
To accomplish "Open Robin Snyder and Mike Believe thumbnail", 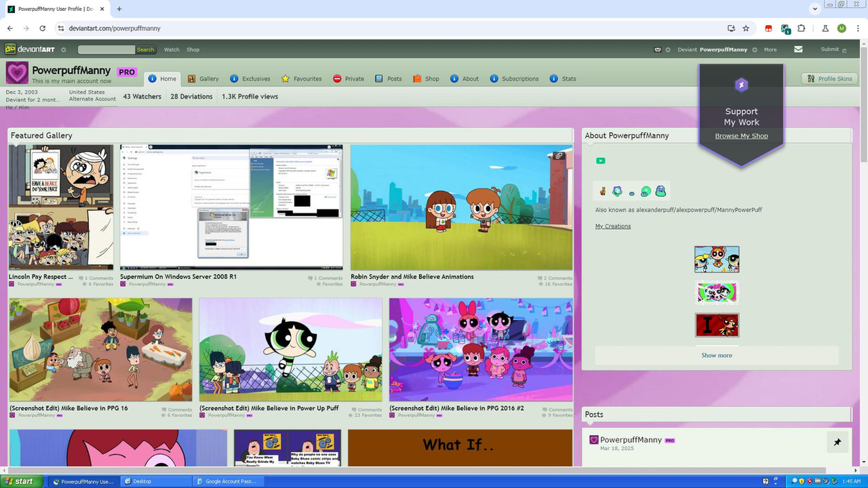I will click(461, 207).
